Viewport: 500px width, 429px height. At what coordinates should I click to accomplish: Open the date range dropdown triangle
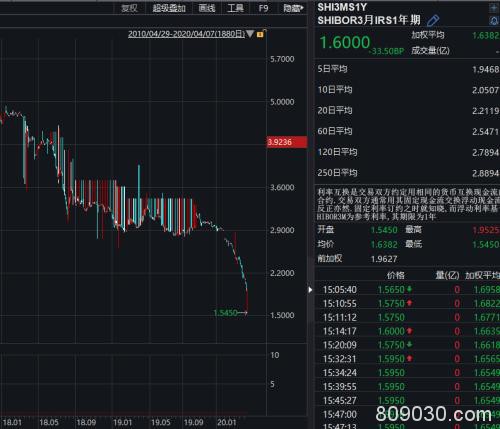(250, 34)
